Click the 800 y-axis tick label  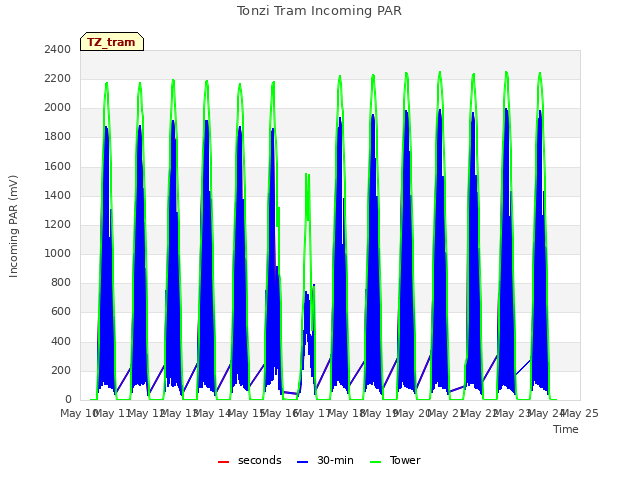61,282
